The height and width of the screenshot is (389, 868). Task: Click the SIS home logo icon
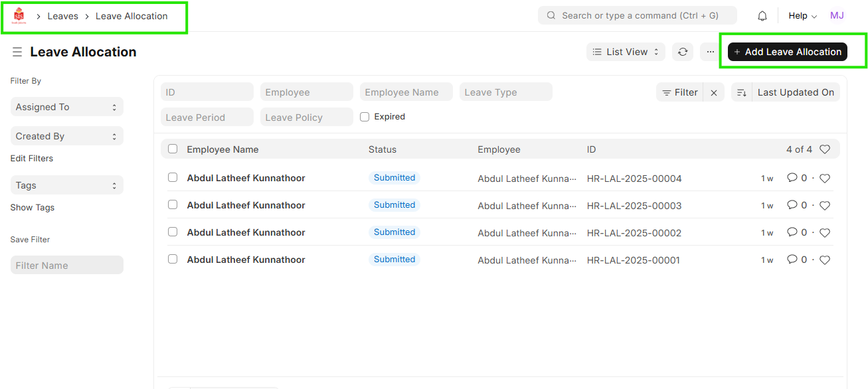pyautogui.click(x=19, y=16)
